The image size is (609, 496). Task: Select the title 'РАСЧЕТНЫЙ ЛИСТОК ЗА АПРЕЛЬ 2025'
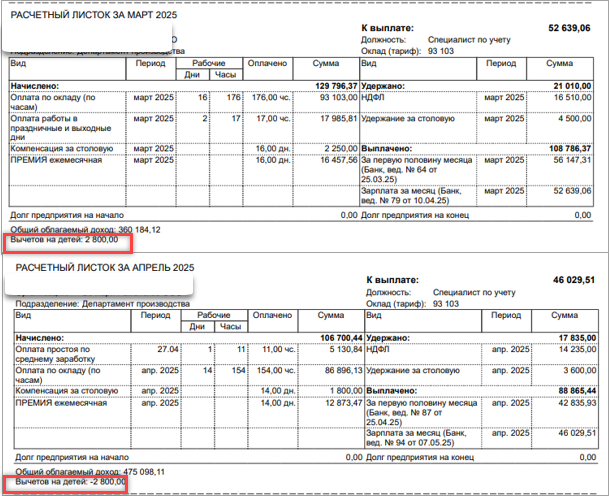[x=105, y=268]
